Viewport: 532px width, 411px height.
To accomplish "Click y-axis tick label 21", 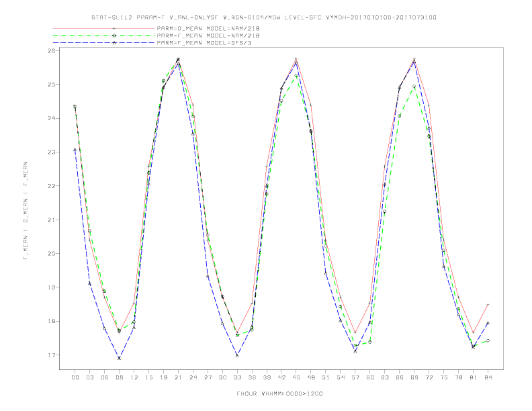I will pos(52,220).
